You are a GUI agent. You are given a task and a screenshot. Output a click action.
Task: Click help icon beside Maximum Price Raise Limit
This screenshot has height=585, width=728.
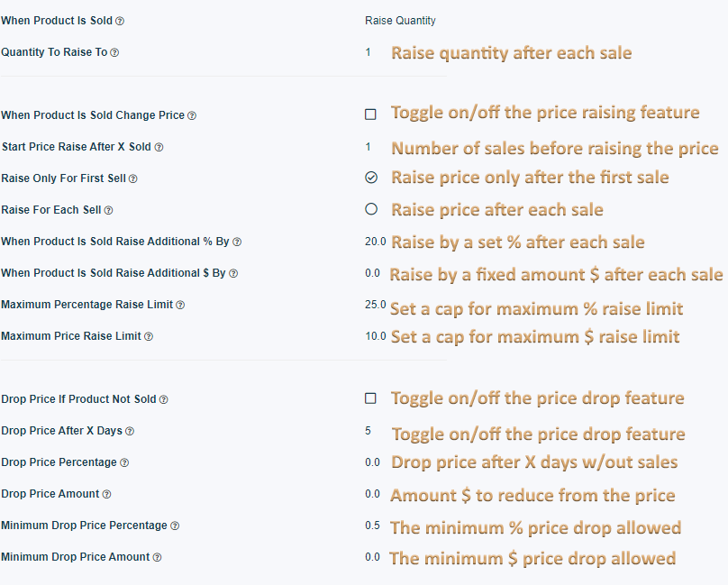pyautogui.click(x=149, y=336)
